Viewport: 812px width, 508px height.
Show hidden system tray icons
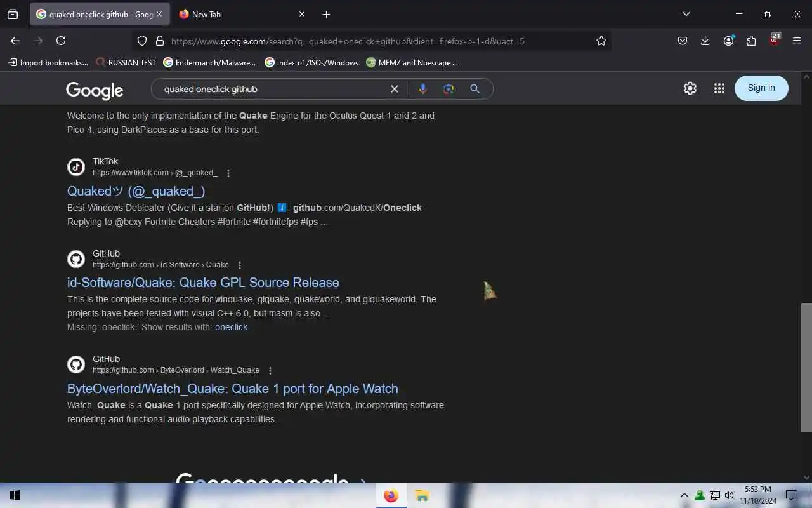point(684,495)
